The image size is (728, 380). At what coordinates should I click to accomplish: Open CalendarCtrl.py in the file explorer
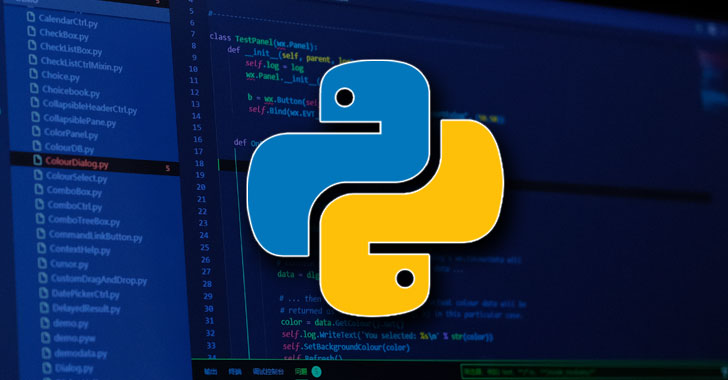(x=68, y=20)
